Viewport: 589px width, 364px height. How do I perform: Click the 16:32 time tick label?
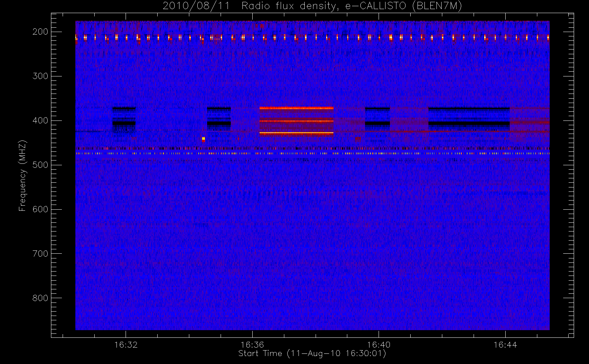126,345
